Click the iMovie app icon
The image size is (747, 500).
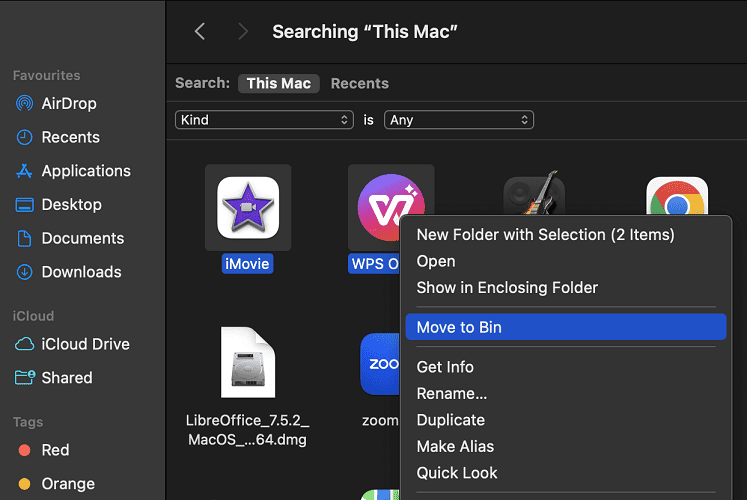click(x=247, y=207)
